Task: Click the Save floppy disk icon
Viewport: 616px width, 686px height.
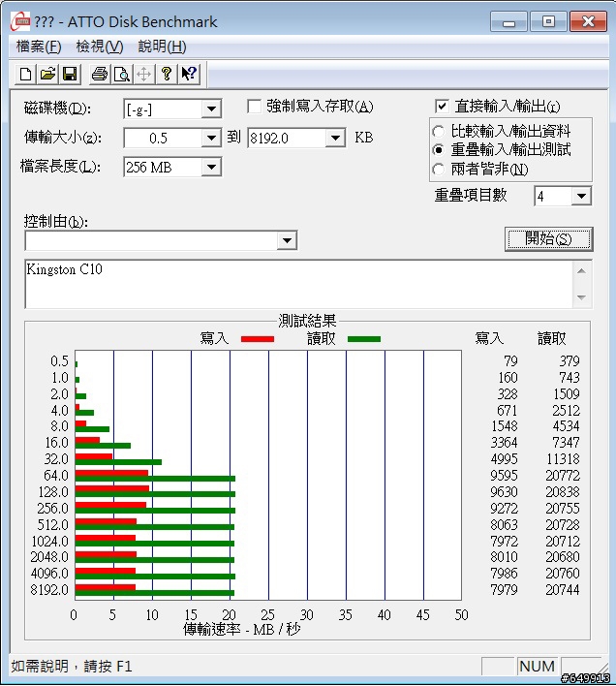Action: (70, 74)
